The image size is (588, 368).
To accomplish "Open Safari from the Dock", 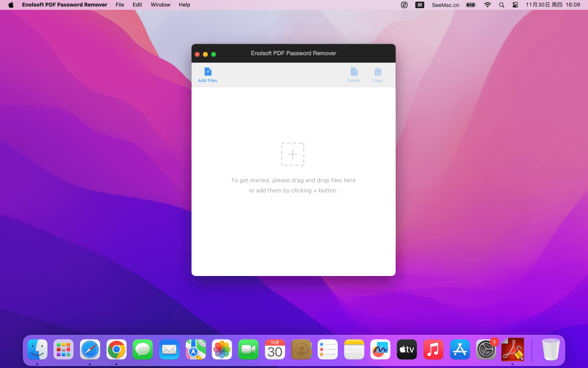I will [x=90, y=350].
